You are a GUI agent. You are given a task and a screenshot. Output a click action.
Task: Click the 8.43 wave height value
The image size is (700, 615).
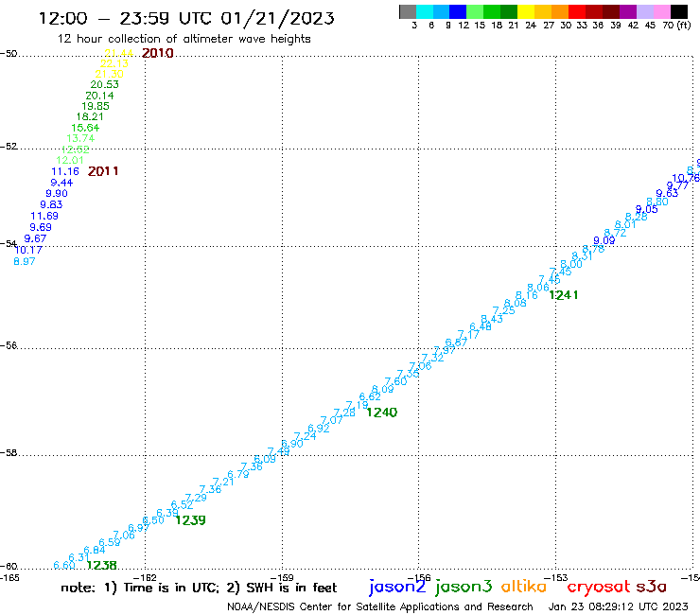(x=492, y=320)
